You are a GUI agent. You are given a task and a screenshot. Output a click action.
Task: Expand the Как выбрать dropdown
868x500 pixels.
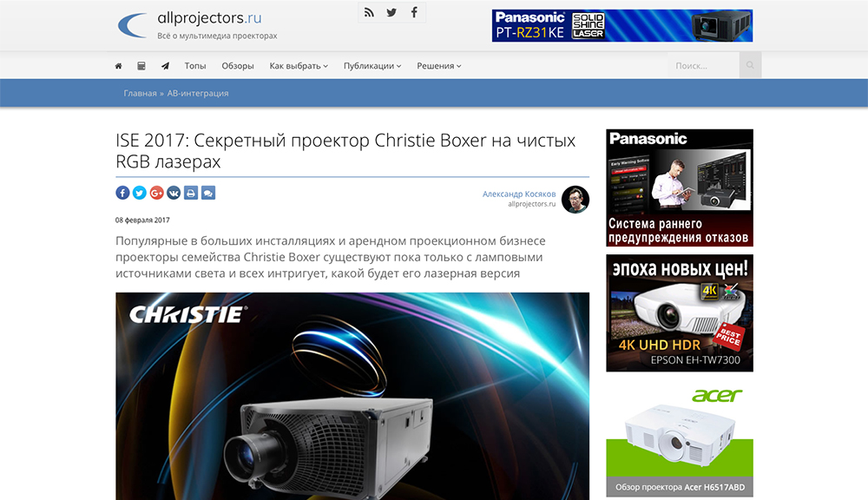(x=299, y=66)
